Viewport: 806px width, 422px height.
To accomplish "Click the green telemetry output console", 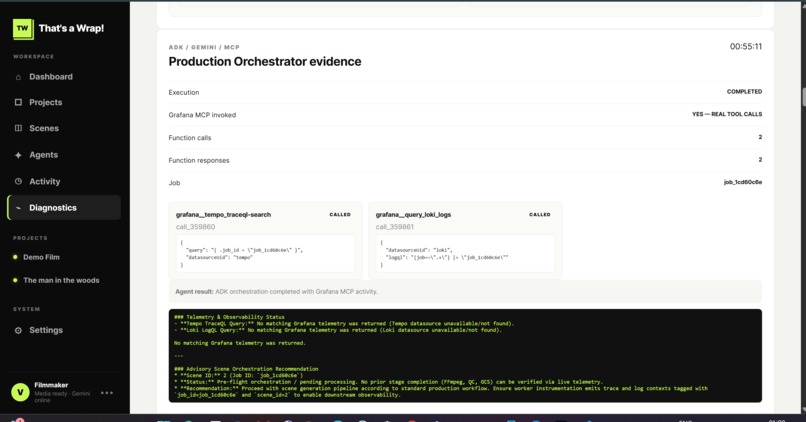I will tap(465, 356).
